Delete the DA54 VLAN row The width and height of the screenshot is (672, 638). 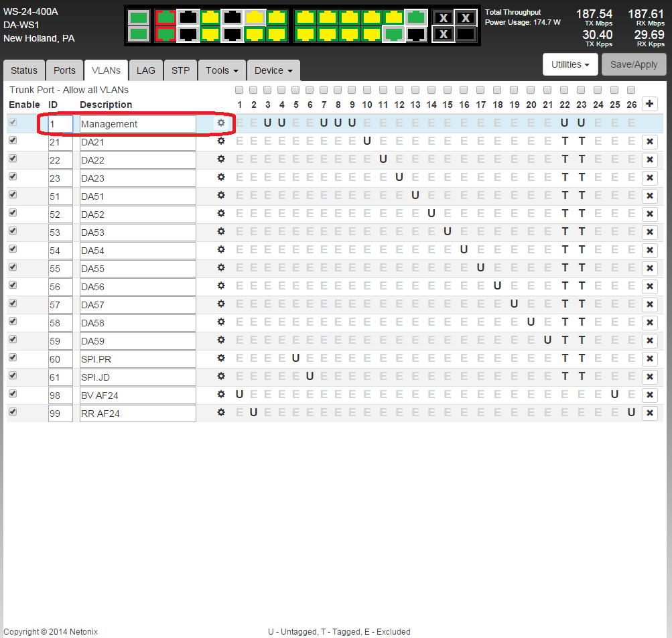[650, 250]
